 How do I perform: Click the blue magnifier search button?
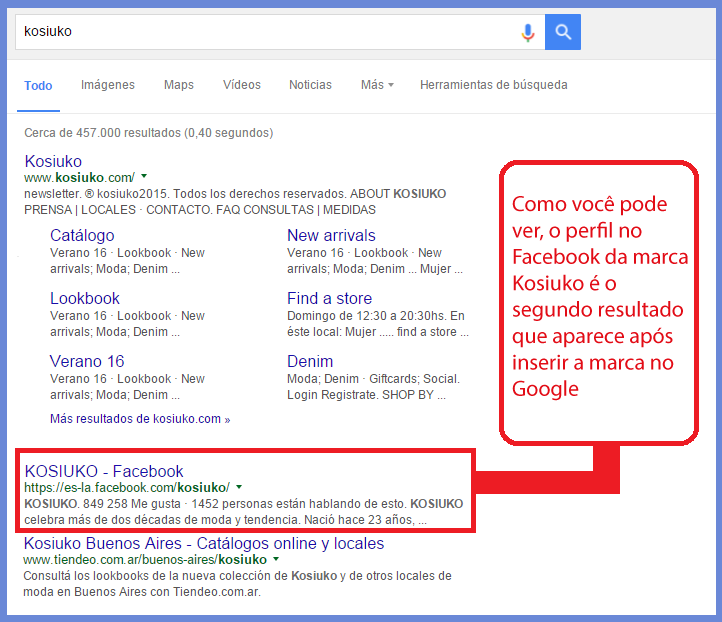pyautogui.click(x=563, y=32)
